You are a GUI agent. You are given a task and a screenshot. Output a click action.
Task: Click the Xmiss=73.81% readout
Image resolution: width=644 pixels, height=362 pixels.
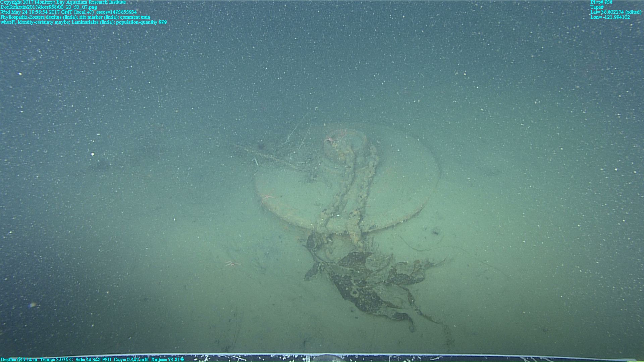168,359
